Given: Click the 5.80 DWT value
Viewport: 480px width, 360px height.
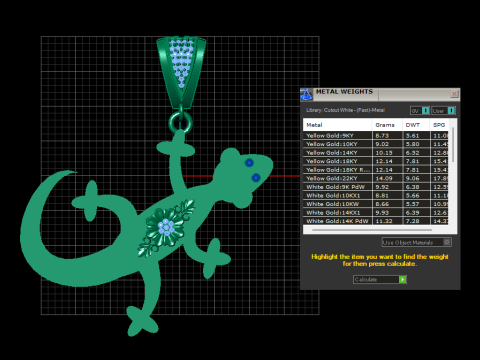Looking at the screenshot, I should 412,144.
